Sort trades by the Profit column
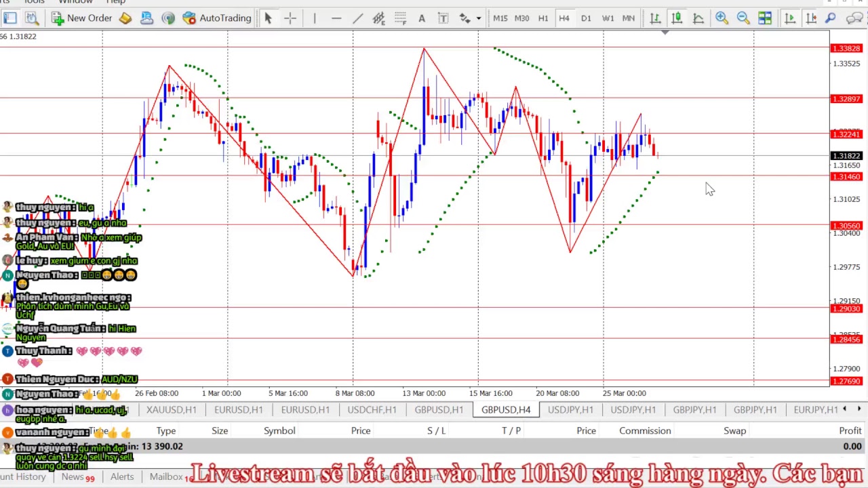The image size is (868, 488). [x=850, y=430]
